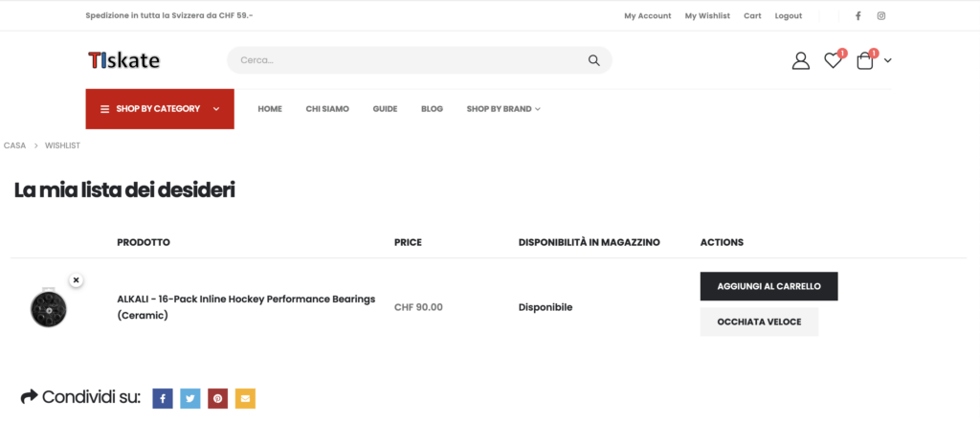Open Facebook page from top bar icon
The height and width of the screenshot is (422, 980).
pos(858,16)
